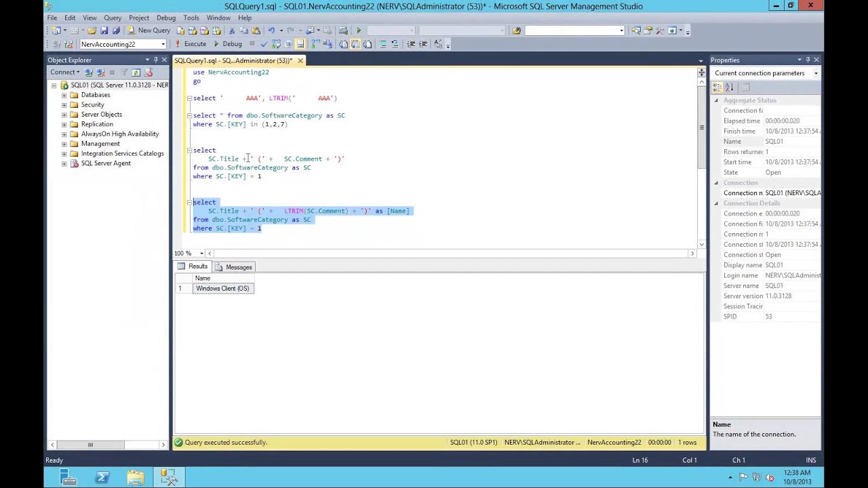The width and height of the screenshot is (868, 488).
Task: Click Decrease Indent icon
Action: click(x=411, y=44)
